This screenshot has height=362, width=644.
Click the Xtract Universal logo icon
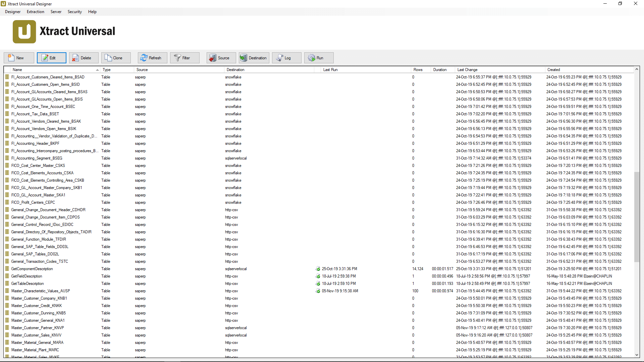(24, 32)
